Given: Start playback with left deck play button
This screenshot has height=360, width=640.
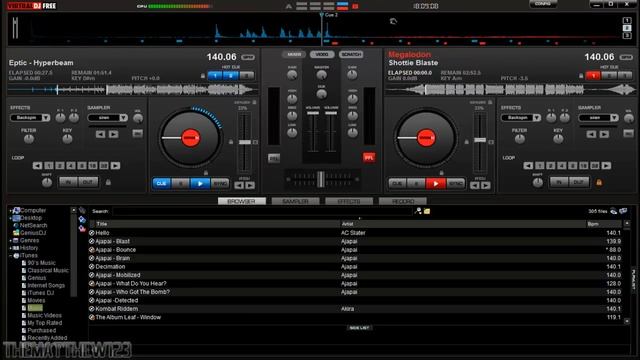Looking at the screenshot, I should [x=200, y=184].
